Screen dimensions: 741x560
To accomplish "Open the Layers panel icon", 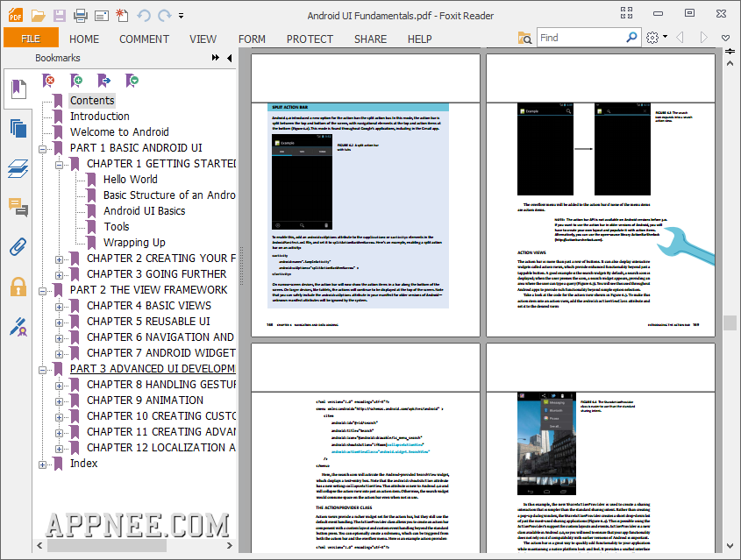I will point(18,168).
